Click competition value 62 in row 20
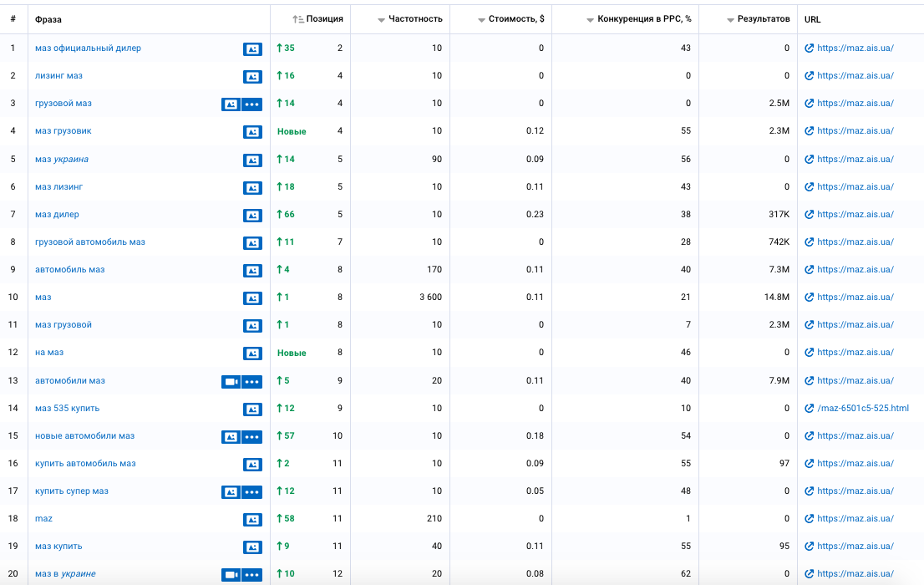This screenshot has width=924, height=585. click(686, 574)
